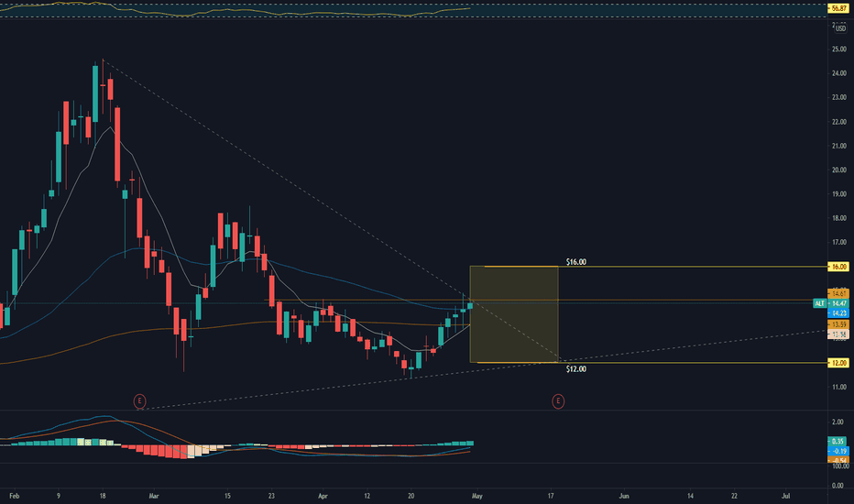Click the orange 13.59 price label
This screenshot has height=504, width=854.
coord(838,324)
